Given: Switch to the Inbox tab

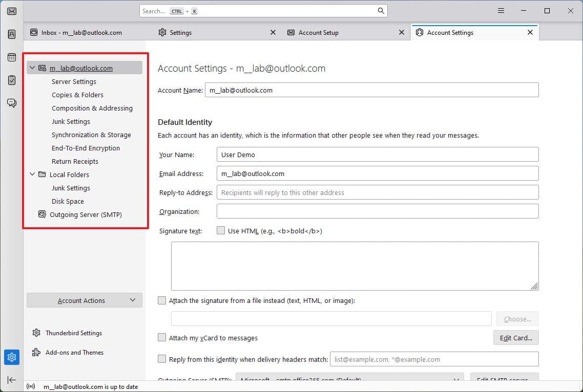Looking at the screenshot, I should pyautogui.click(x=81, y=32).
